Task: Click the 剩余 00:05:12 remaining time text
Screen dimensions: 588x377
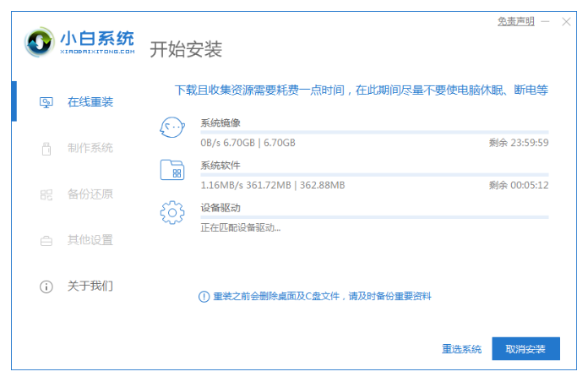Action: coord(519,184)
